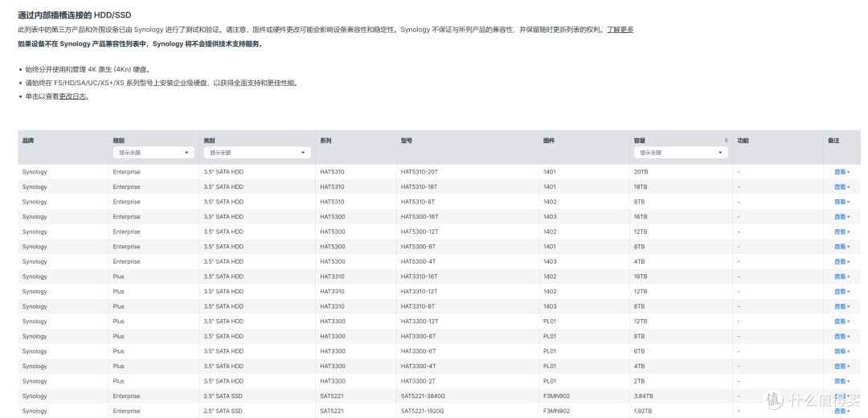The width and height of the screenshot is (868, 418).
Task: Sort table by 容量 column arrows
Action: 727,141
